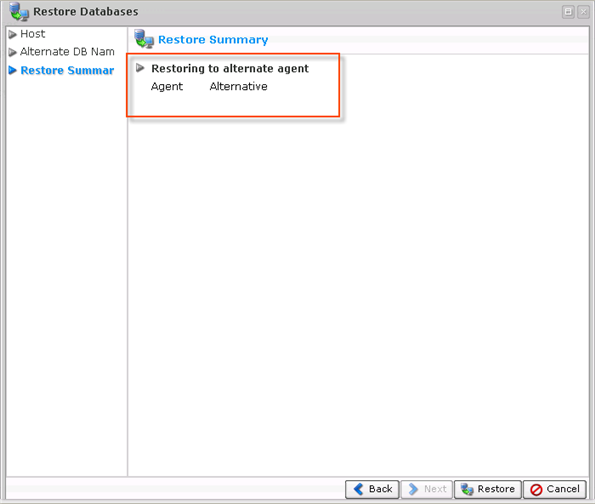Select the Host wizard step

pos(33,34)
